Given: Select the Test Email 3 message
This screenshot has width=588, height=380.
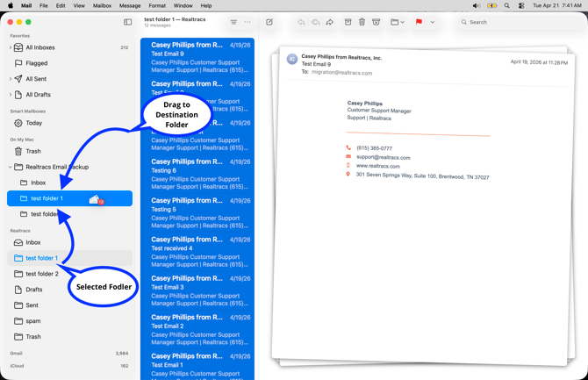Looking at the screenshot, I should [x=197, y=290].
